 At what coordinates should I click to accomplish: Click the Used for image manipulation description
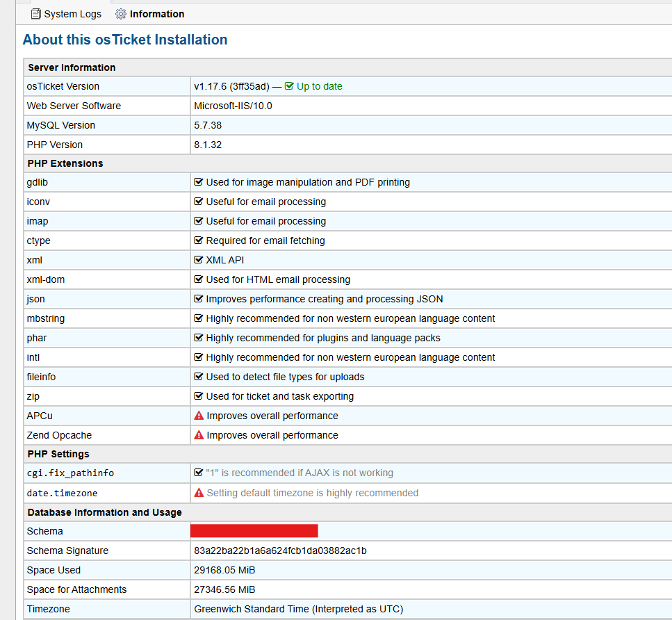[x=308, y=182]
